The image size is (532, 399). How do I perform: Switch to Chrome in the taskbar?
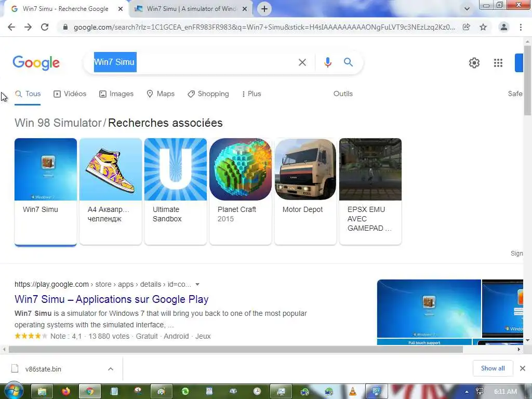89,392
